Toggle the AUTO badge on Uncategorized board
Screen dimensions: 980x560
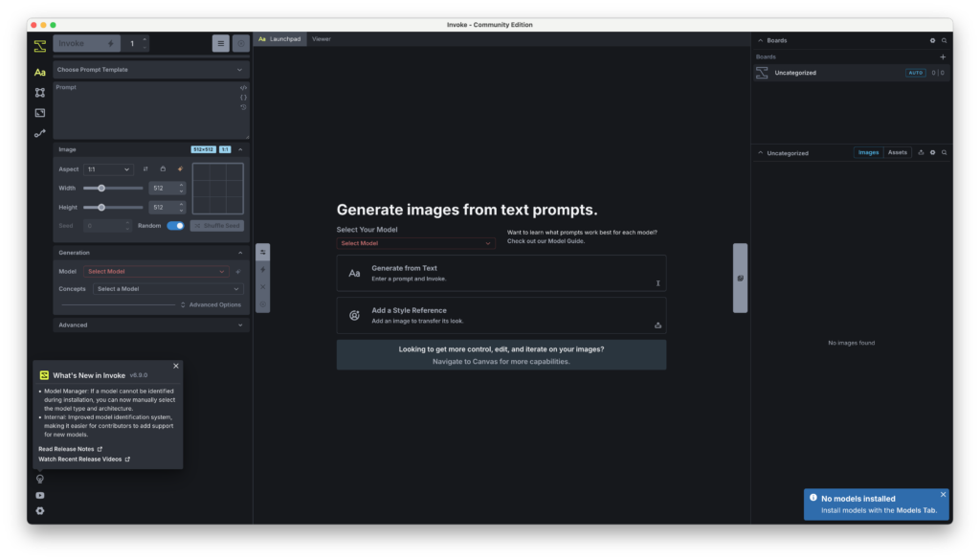(x=916, y=73)
